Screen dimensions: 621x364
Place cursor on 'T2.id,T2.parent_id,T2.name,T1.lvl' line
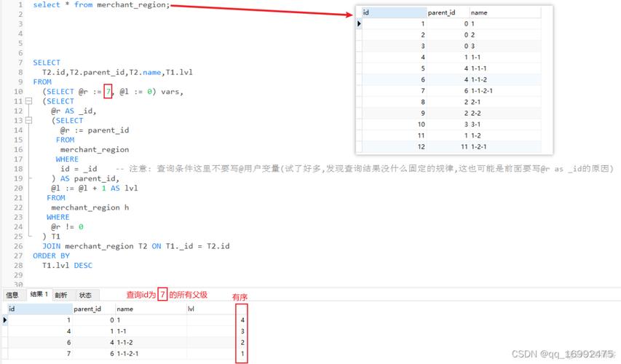(x=117, y=73)
